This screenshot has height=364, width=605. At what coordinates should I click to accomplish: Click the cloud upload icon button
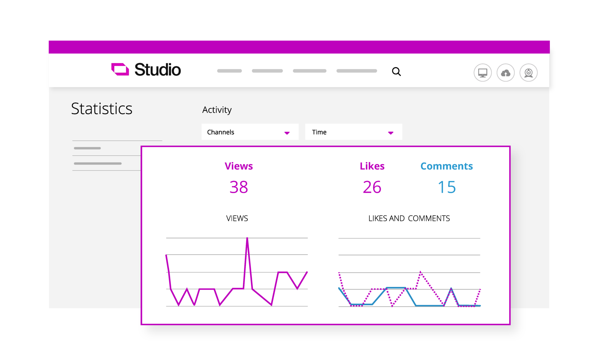click(505, 73)
